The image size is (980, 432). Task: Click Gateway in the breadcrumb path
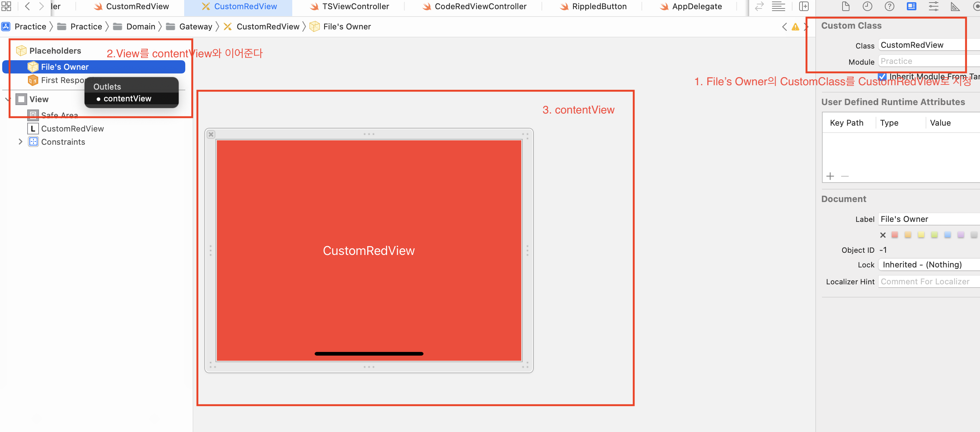pyautogui.click(x=196, y=26)
